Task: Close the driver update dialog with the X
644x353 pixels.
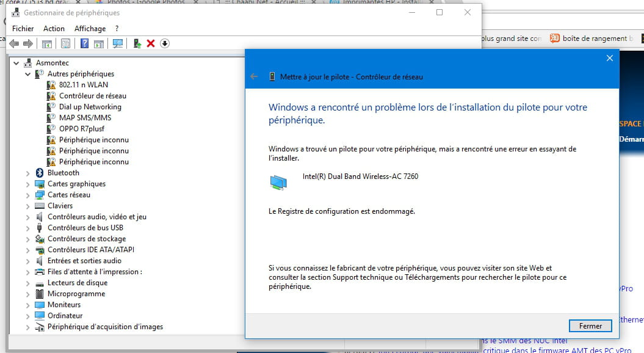Action: [x=609, y=59]
